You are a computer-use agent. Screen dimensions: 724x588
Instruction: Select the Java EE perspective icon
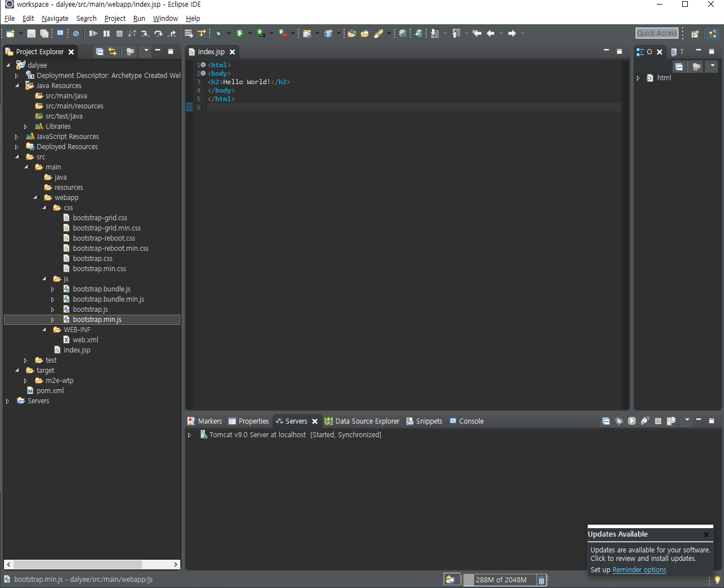713,33
